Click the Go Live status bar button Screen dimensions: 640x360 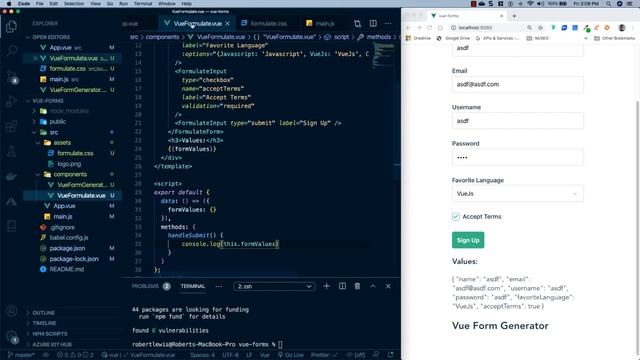point(291,355)
